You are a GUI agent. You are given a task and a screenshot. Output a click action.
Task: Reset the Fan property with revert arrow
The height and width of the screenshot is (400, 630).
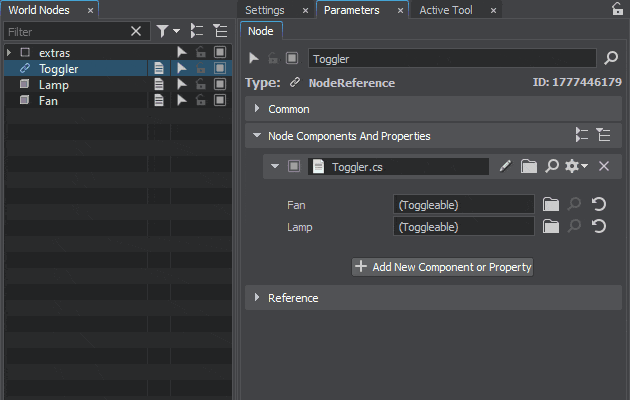click(x=599, y=205)
